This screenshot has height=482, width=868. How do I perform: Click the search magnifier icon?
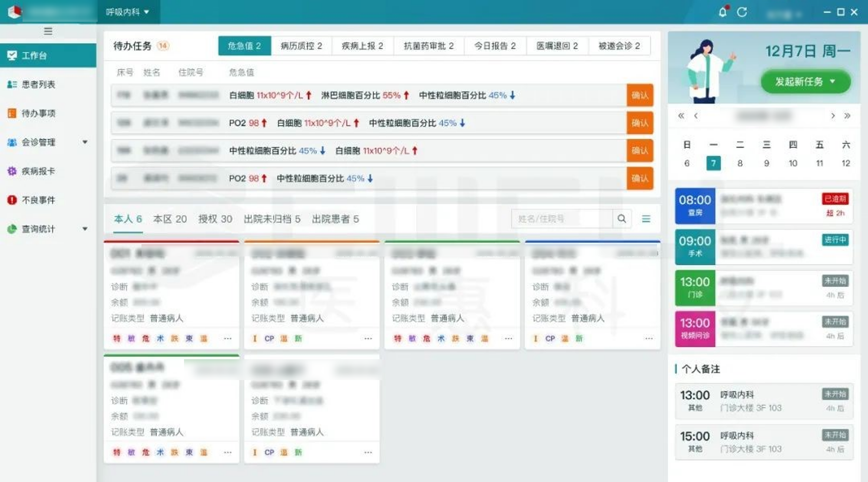622,219
